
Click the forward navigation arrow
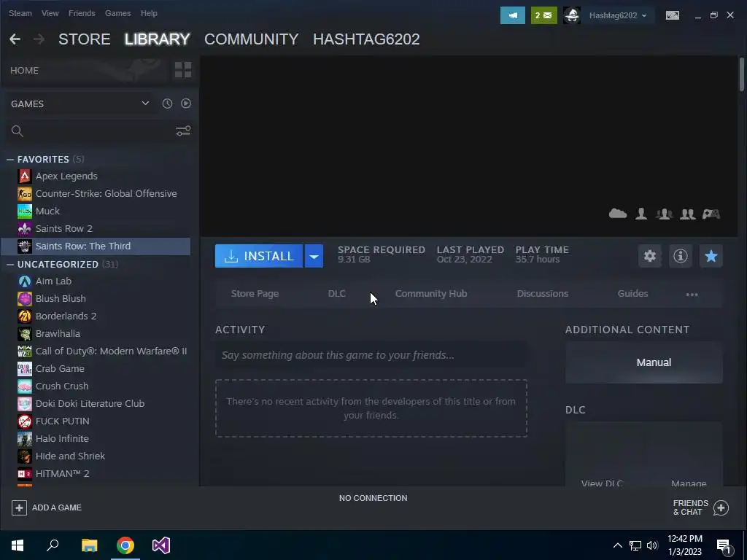click(39, 39)
